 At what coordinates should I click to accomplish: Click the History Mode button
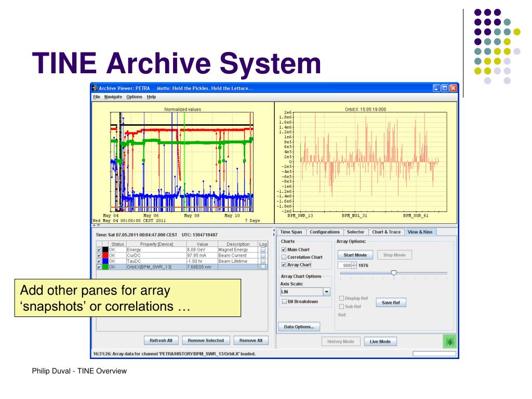(340, 341)
